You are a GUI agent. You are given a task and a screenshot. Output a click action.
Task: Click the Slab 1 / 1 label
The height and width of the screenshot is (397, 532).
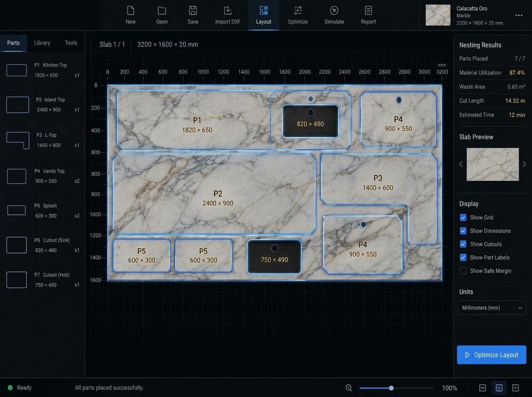click(112, 44)
